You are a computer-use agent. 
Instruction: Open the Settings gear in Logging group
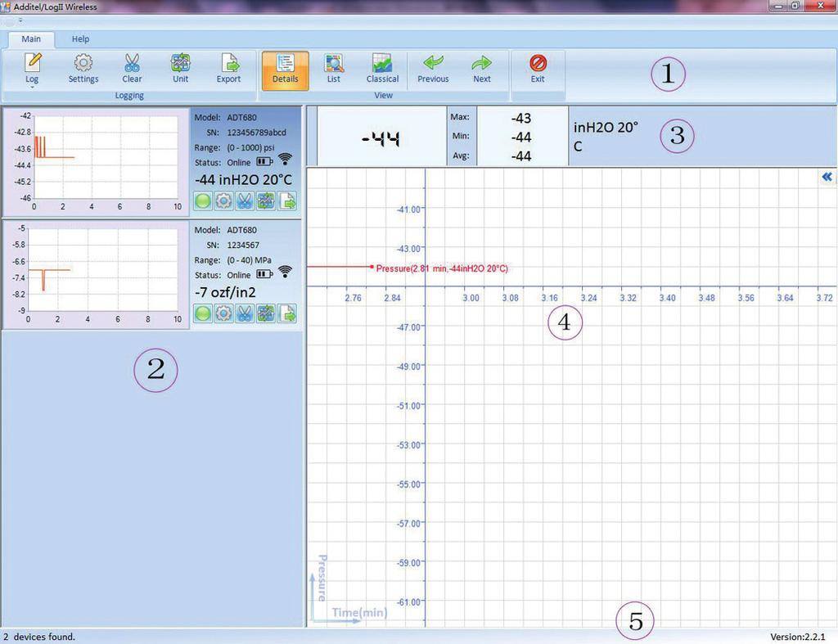coord(83,69)
